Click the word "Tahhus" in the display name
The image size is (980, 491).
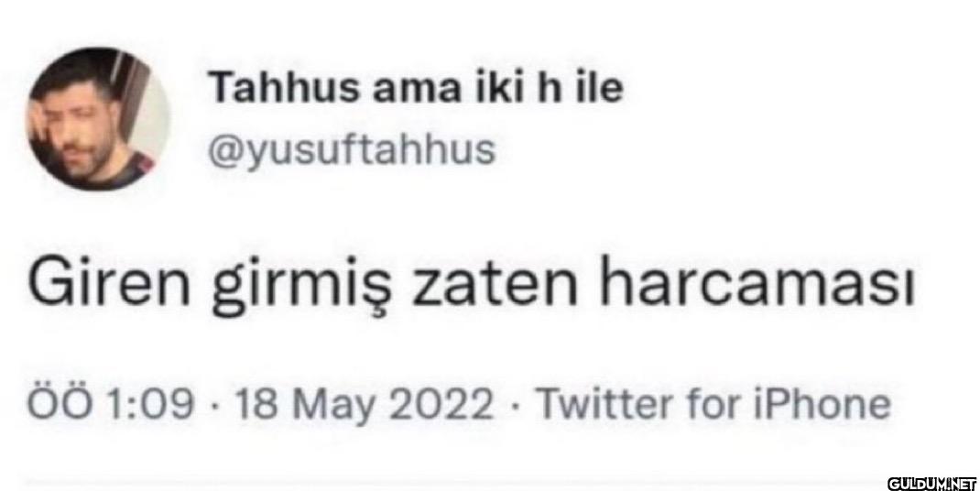point(284,88)
